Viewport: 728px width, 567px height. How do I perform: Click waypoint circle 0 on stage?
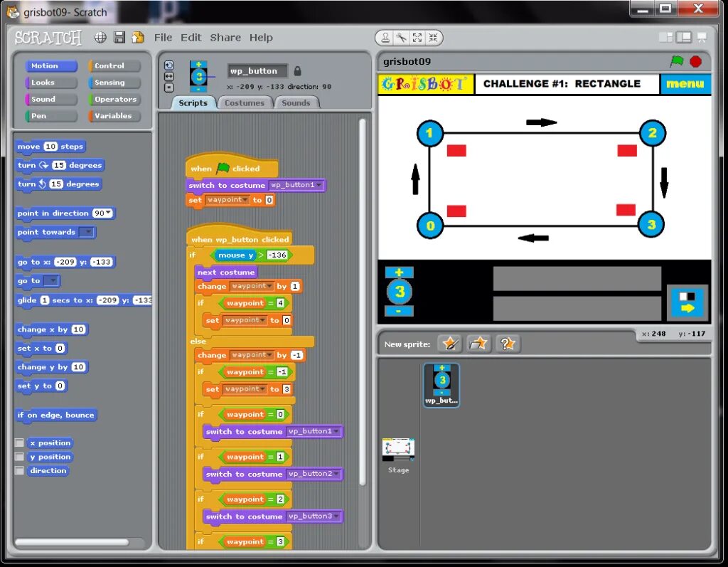(x=430, y=226)
